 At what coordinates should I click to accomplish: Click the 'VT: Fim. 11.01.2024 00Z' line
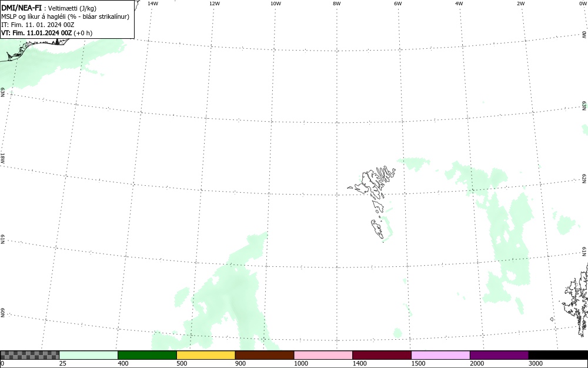(x=46, y=33)
